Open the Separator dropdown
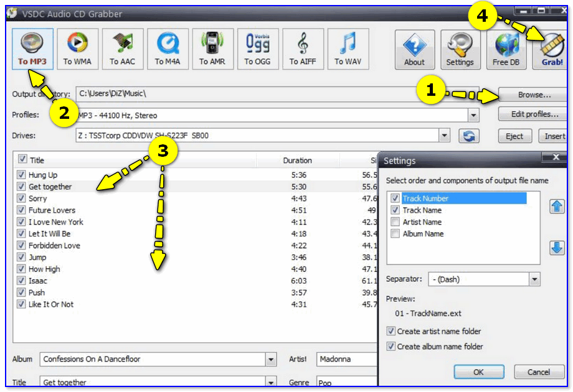The image size is (573, 392). pos(534,280)
